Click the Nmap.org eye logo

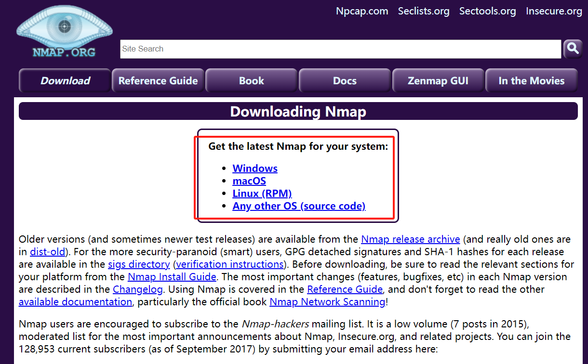pos(64,32)
